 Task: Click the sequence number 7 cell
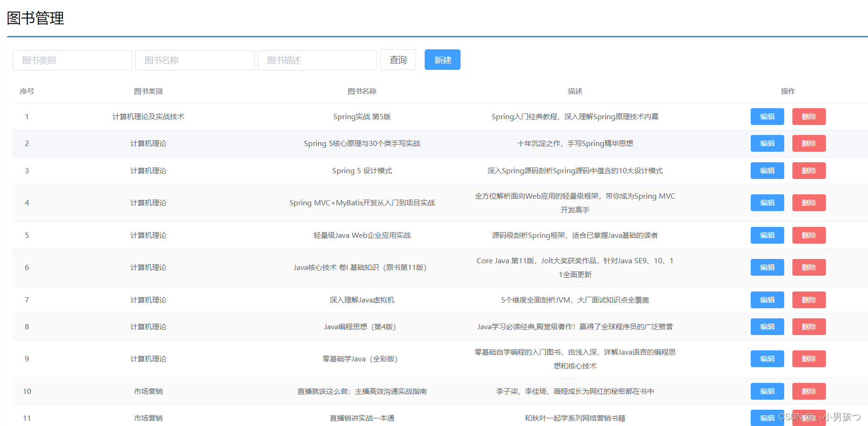coord(27,300)
